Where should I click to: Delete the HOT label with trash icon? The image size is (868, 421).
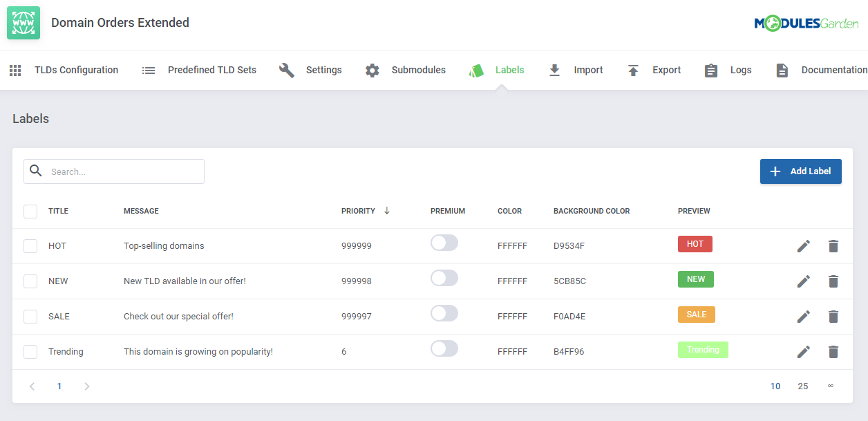(833, 246)
